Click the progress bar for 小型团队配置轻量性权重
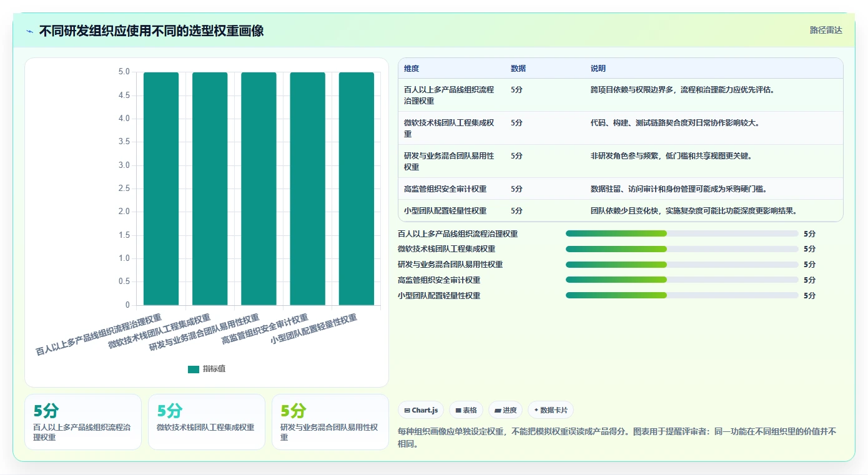The width and height of the screenshot is (868, 475). pos(682,295)
